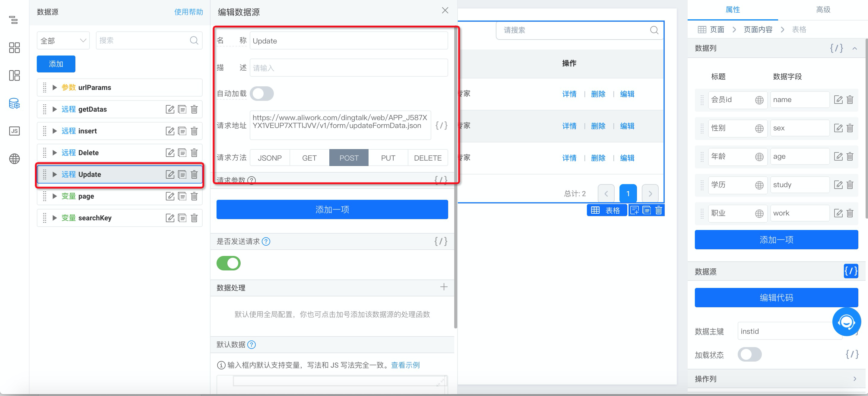
Task: Click the globe icon in left sidebar
Action: pyautogui.click(x=14, y=158)
